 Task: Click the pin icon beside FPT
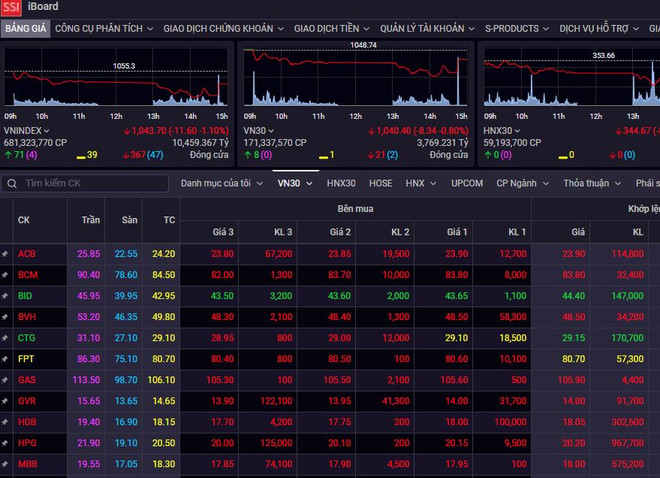point(5,359)
